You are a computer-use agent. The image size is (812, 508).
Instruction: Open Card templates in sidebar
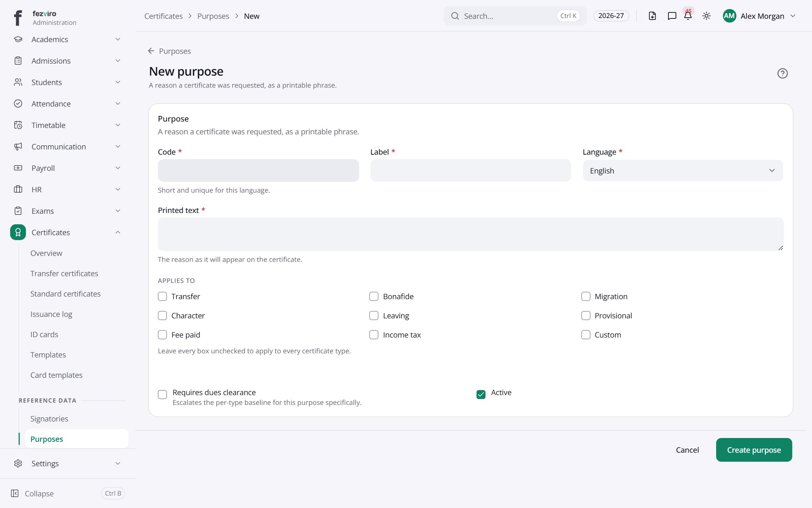[x=56, y=375]
